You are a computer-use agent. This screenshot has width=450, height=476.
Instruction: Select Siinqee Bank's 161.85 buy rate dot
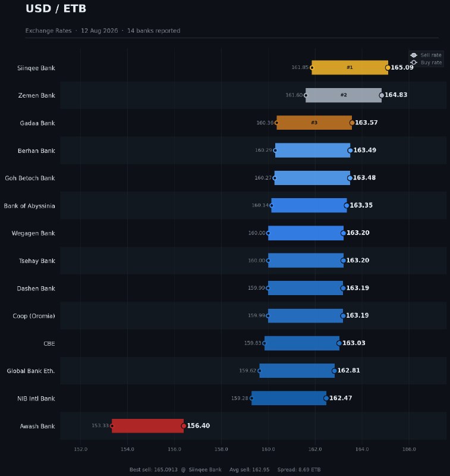(311, 68)
